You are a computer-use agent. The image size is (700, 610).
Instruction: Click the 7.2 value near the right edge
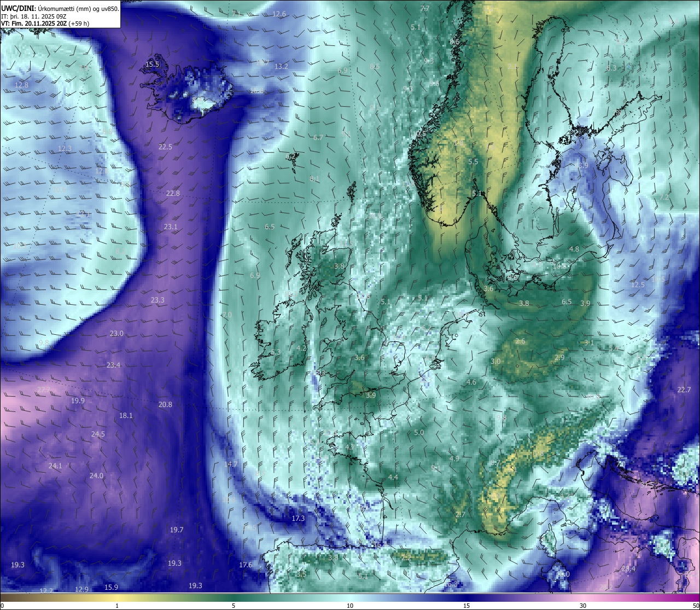[x=664, y=197]
